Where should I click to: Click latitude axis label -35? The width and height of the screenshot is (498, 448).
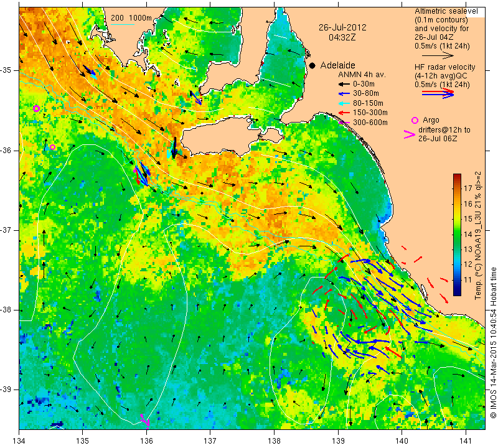click(7, 70)
